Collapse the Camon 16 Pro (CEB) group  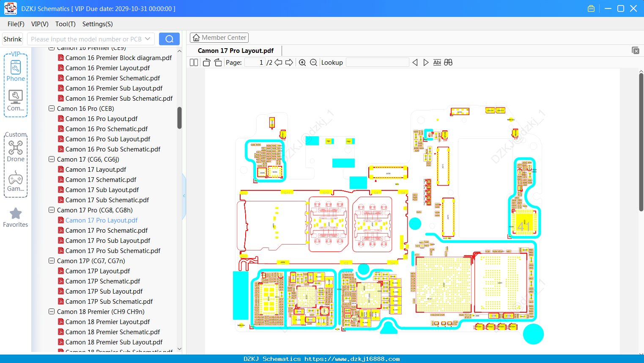point(52,109)
